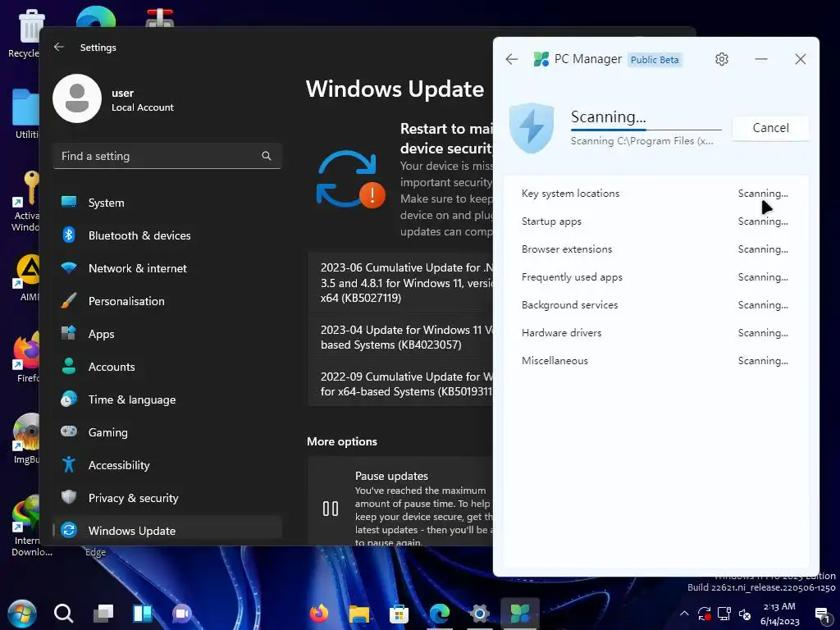Open the Start menu orb
This screenshot has width=840, height=630.
[x=22, y=614]
